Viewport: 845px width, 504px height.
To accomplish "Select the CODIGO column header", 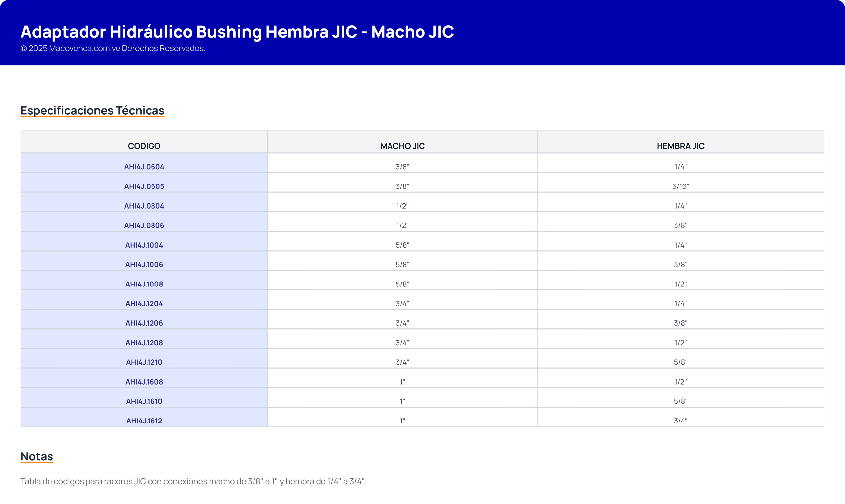I will click(144, 146).
